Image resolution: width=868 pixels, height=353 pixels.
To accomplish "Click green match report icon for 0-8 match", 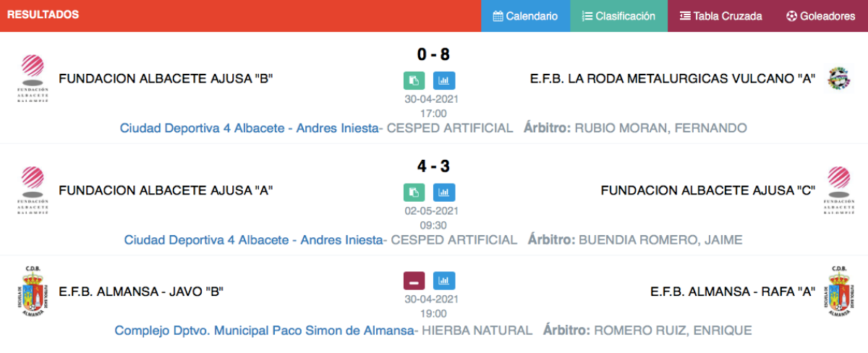I will coord(414,81).
